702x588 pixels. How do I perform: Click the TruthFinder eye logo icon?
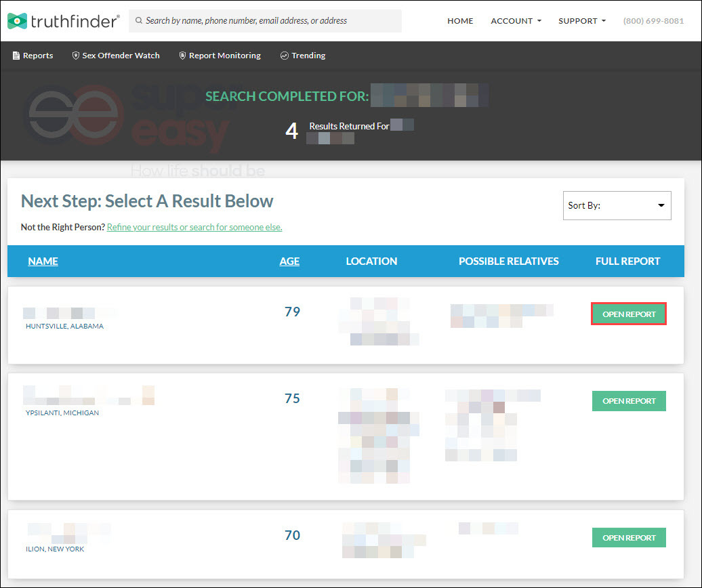[18, 21]
